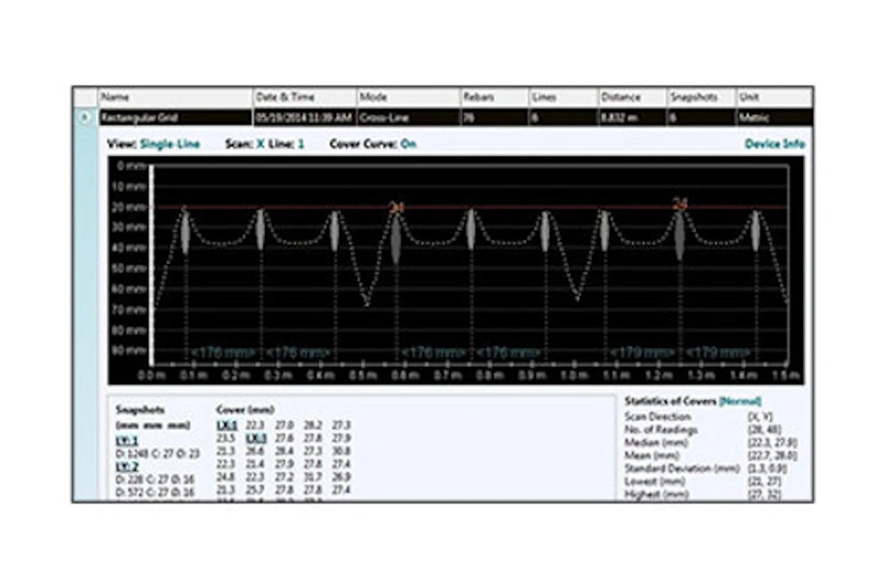This screenshot has width=884, height=588.
Task: Click the cover value '30.8'
Action: coord(341,451)
